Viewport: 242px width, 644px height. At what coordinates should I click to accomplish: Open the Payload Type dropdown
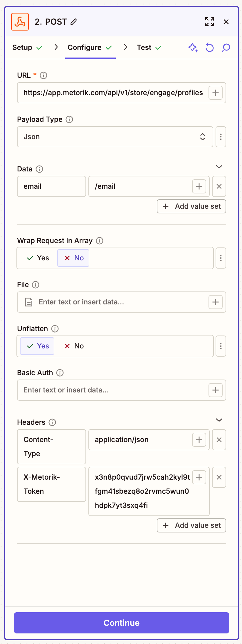[115, 137]
